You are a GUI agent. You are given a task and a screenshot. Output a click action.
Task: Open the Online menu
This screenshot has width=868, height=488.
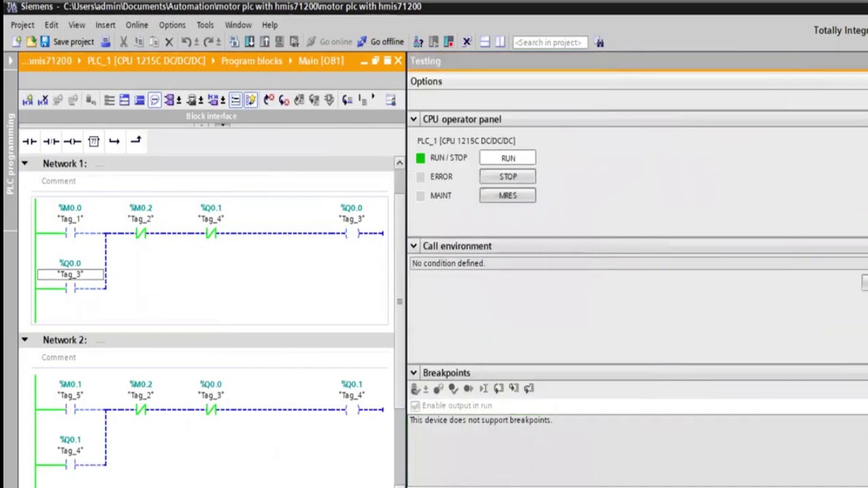(136, 25)
